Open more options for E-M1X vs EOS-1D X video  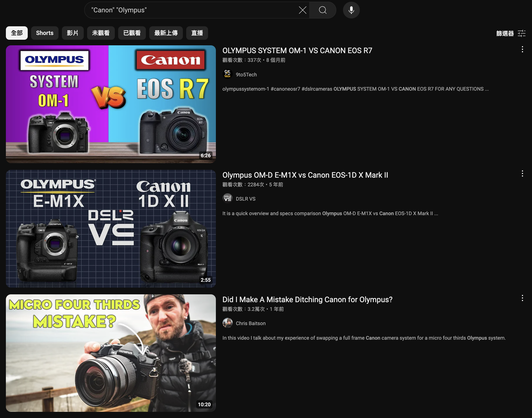click(522, 173)
